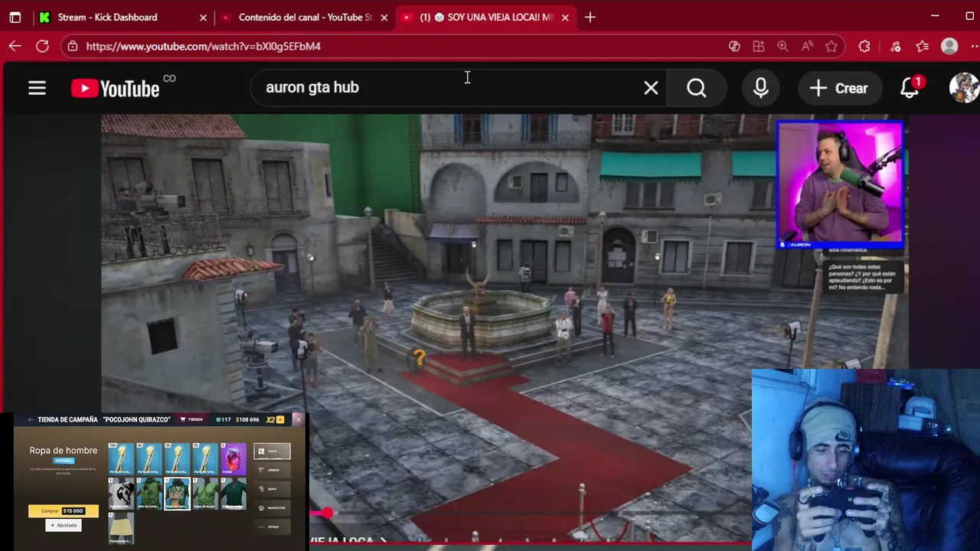Select the Ropa de mujer tile
Viewport: 980px width, 551px height.
pos(206,494)
